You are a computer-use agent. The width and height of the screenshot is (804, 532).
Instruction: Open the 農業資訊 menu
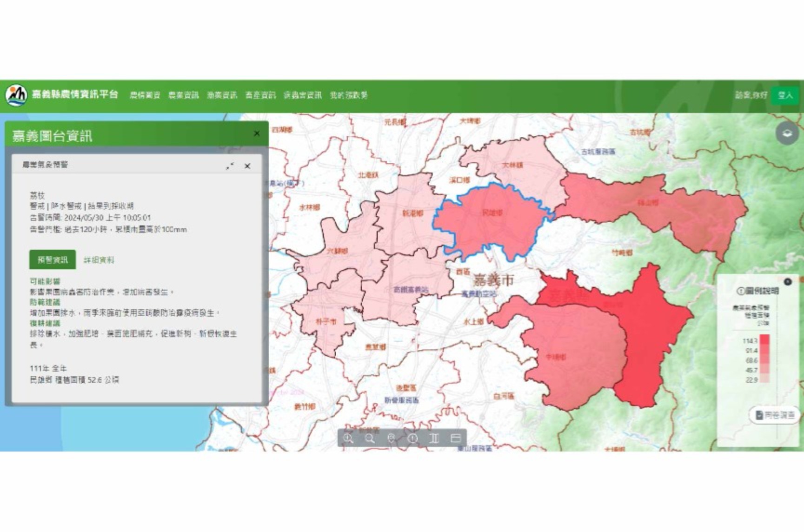coord(183,95)
